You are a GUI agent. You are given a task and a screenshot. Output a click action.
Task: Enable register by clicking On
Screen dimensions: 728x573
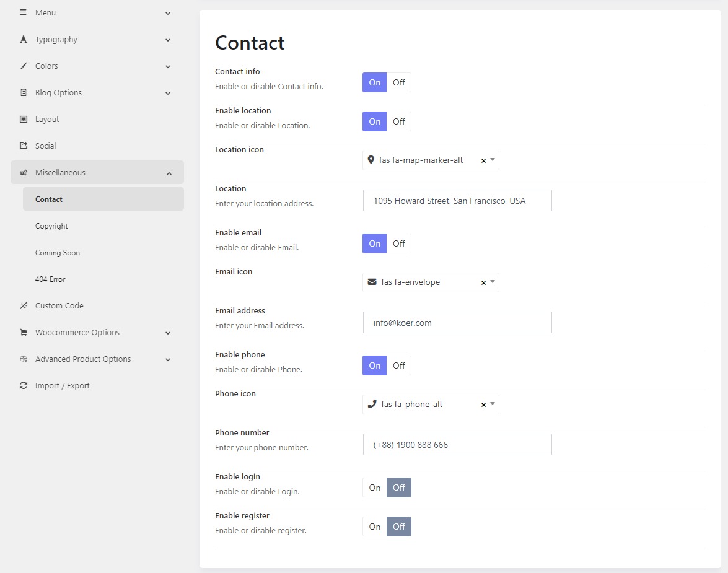(x=375, y=527)
